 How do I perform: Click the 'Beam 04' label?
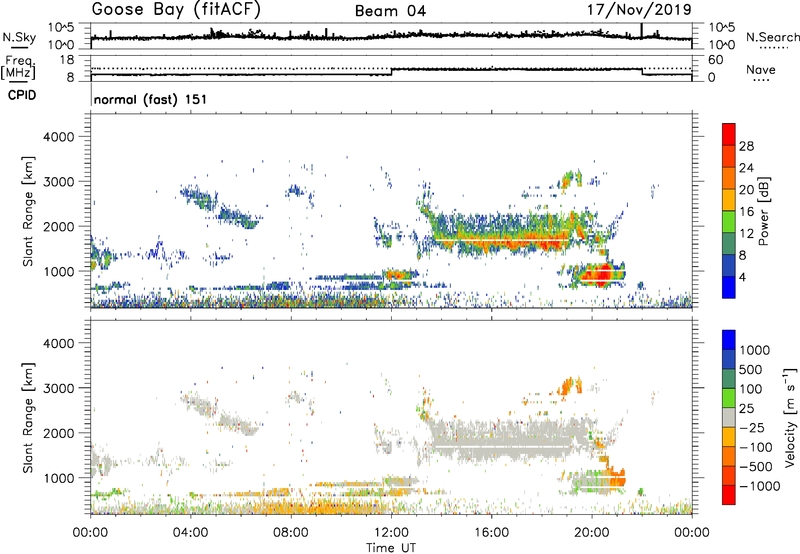point(390,11)
